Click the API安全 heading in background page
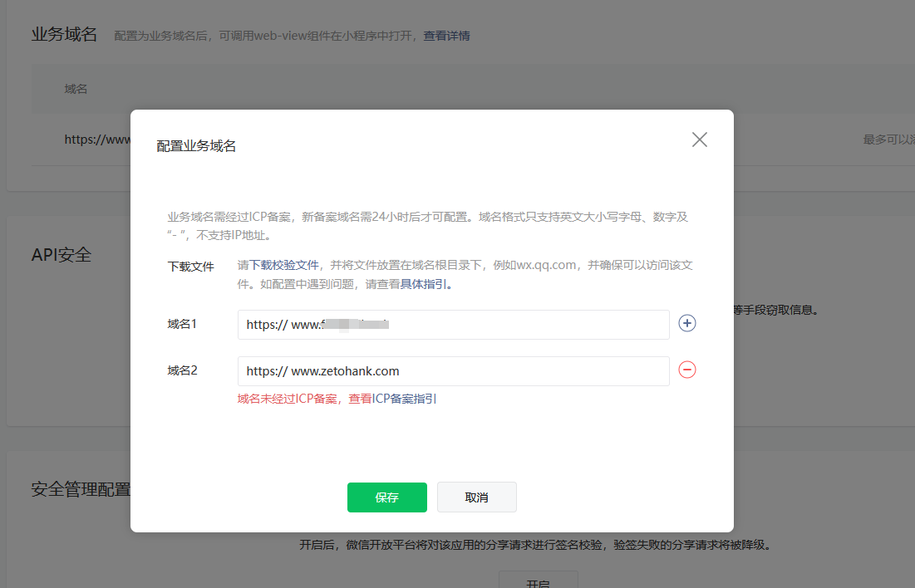Screen dimensions: 915x588 coord(61,255)
